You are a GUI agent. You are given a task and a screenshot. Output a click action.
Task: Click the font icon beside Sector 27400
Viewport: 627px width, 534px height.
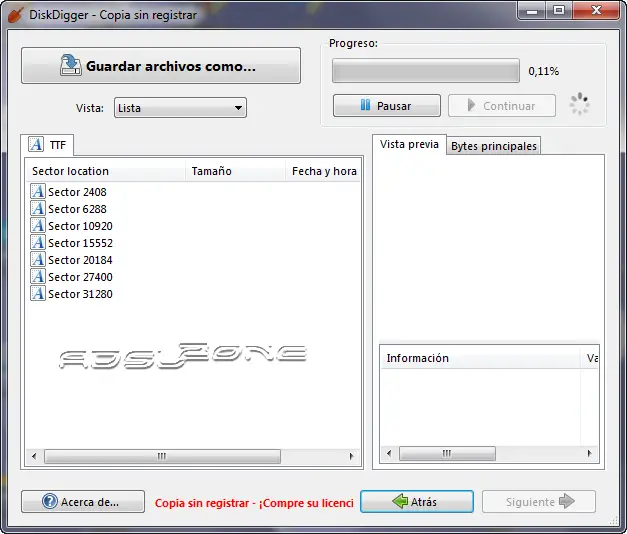point(38,276)
